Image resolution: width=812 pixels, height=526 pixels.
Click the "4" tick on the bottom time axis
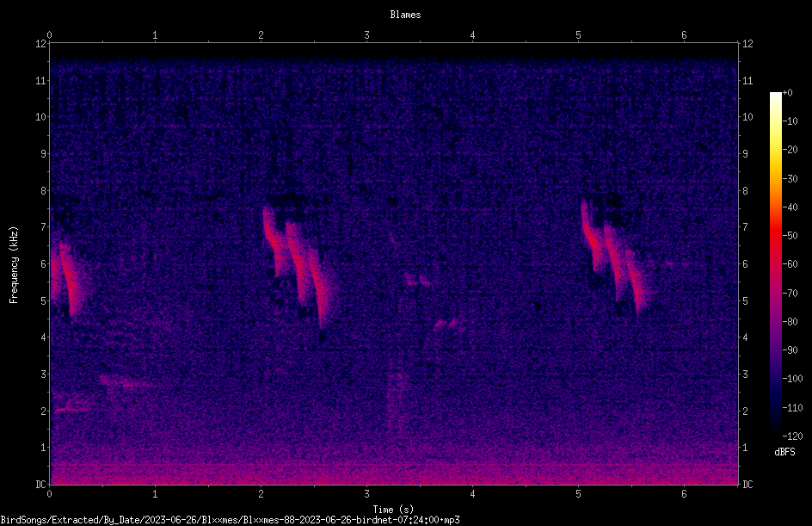472,494
